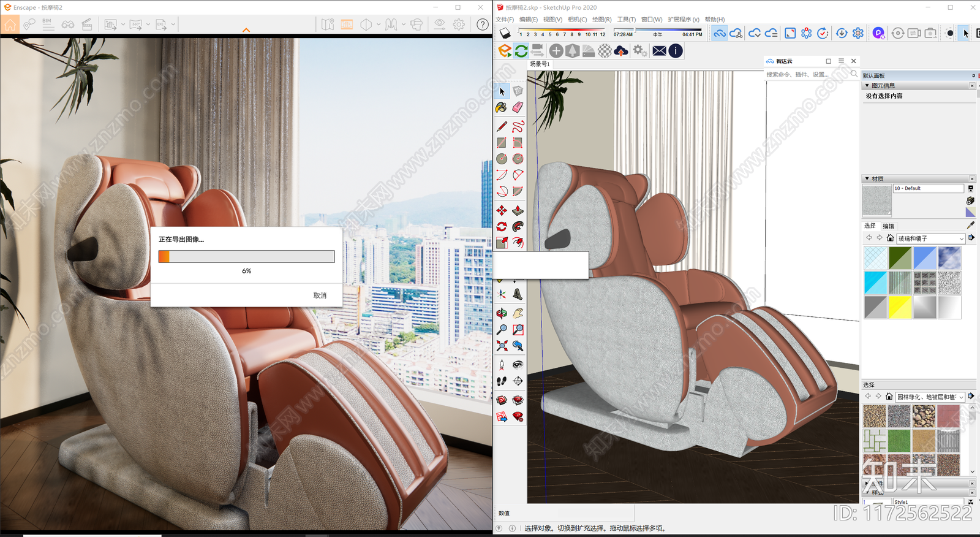Choose SketchUp Select arrow tool
The height and width of the screenshot is (537, 980).
[502, 91]
